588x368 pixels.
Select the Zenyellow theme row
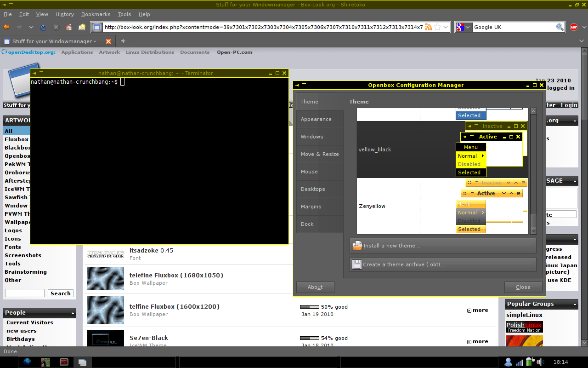(443, 206)
